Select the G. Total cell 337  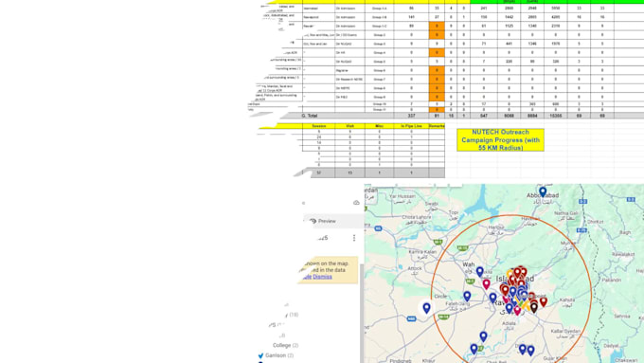tap(411, 116)
